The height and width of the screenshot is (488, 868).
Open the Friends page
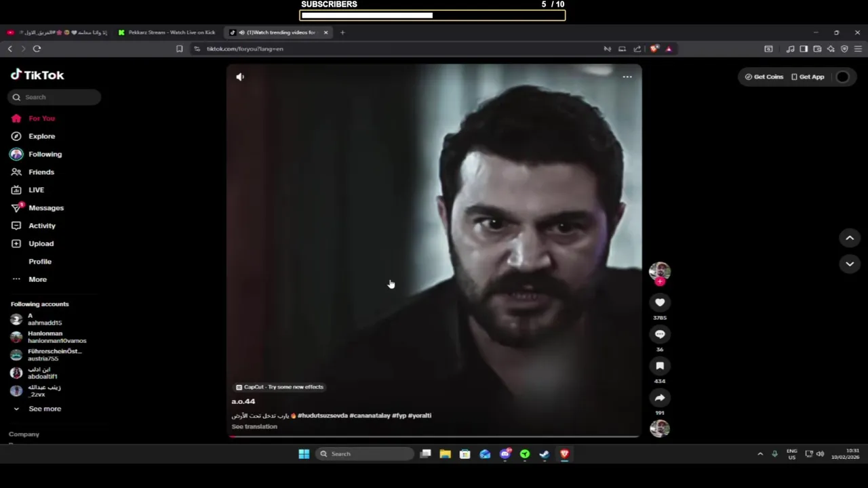(33, 172)
